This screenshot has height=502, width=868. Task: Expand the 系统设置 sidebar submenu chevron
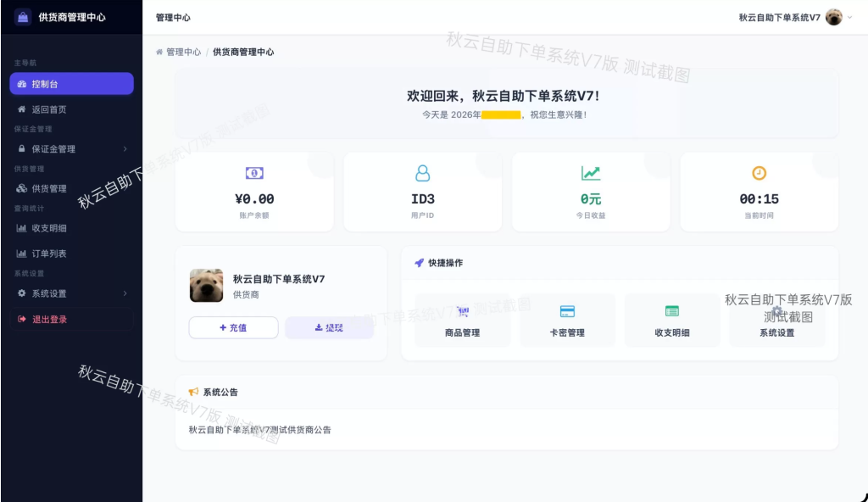125,293
